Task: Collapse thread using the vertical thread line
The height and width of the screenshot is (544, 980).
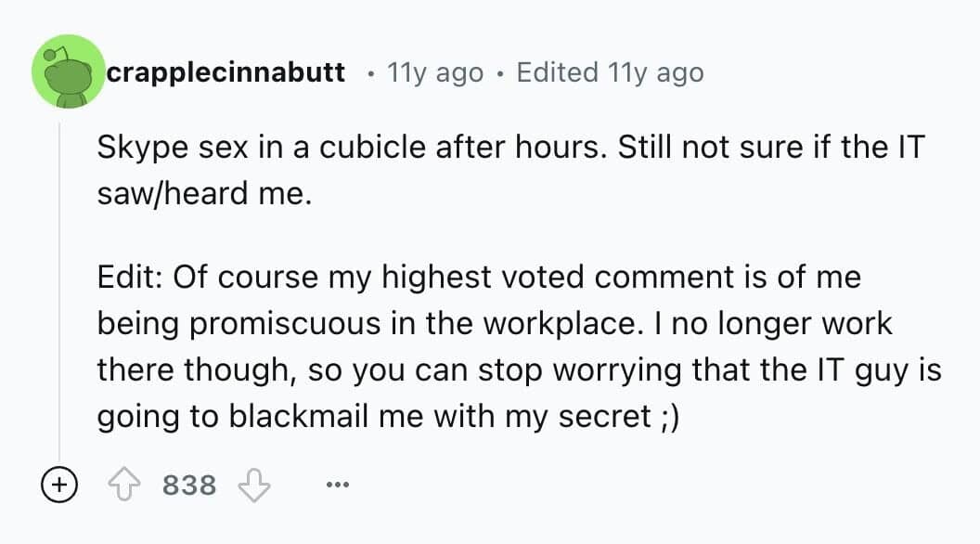Action: click(59, 297)
